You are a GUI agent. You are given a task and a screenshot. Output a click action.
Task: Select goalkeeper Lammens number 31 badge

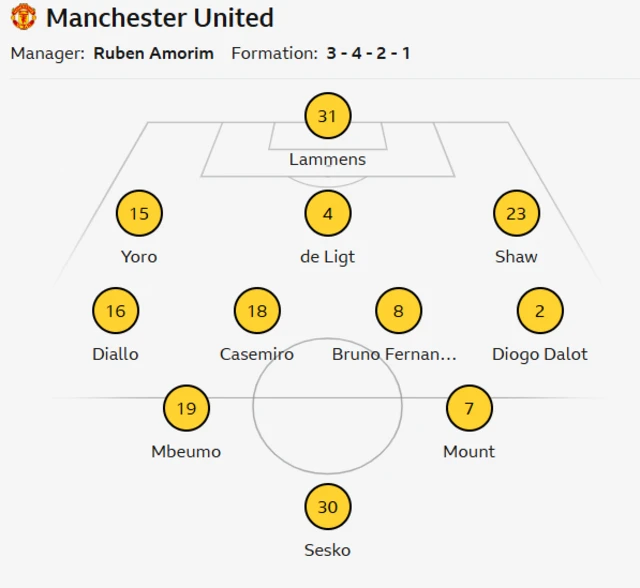[x=327, y=116]
